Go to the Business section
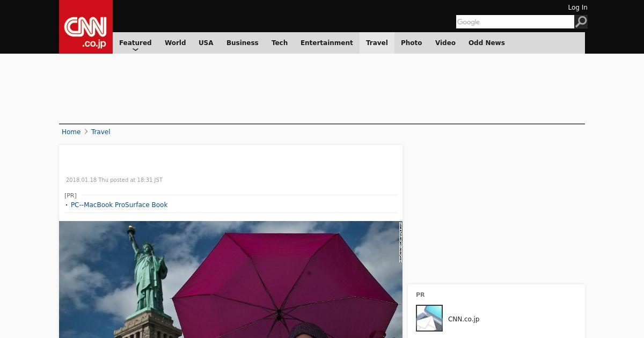 click(242, 43)
